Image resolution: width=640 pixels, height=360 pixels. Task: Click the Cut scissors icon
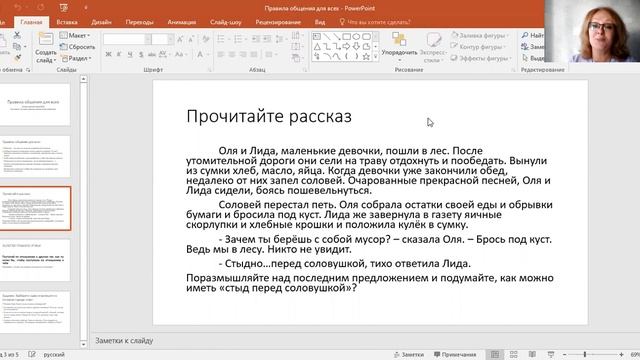(x=17, y=35)
